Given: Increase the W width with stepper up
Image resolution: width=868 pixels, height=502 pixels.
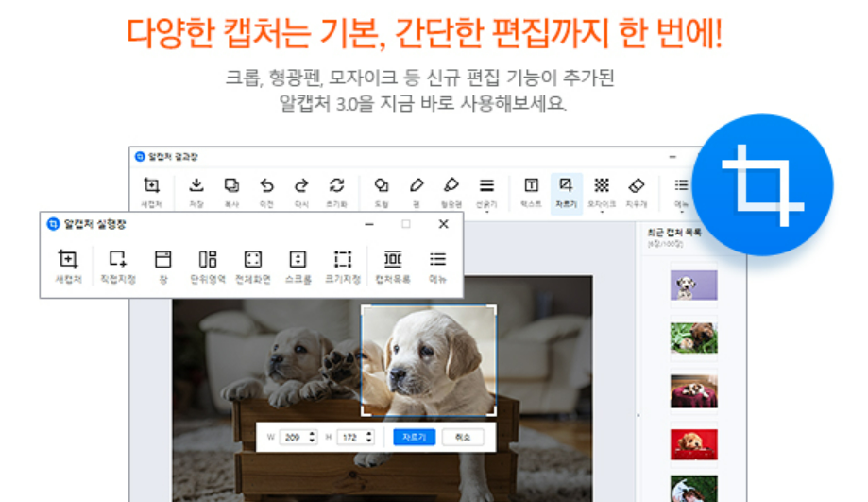Looking at the screenshot, I should coord(313,433).
